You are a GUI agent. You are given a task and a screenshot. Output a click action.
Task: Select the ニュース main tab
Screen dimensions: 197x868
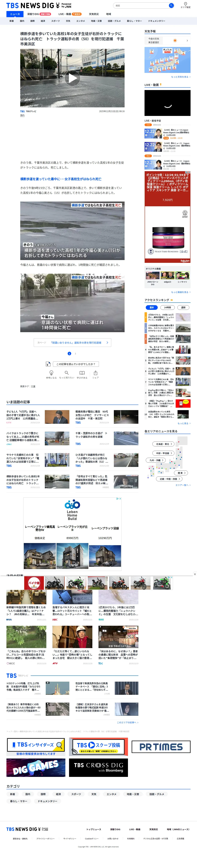coord(15,14)
